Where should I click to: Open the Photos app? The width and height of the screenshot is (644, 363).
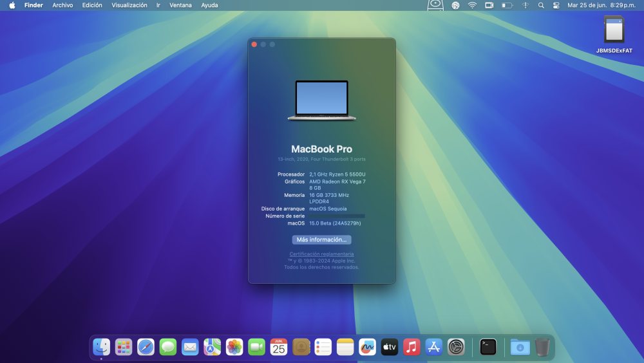tap(234, 347)
